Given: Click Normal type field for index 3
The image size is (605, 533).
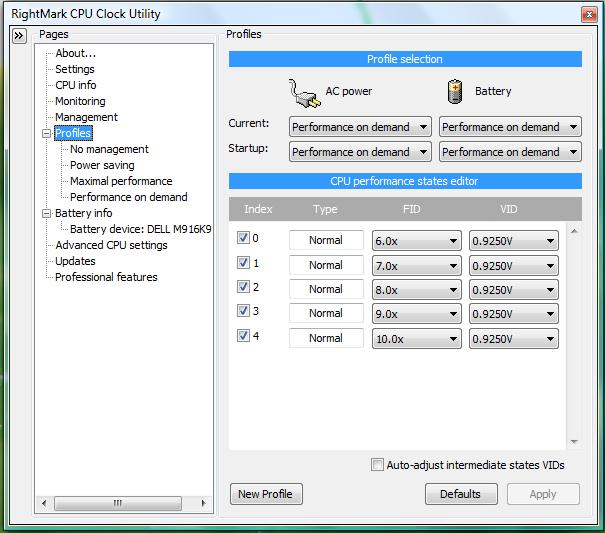Looking at the screenshot, I should (326, 313).
